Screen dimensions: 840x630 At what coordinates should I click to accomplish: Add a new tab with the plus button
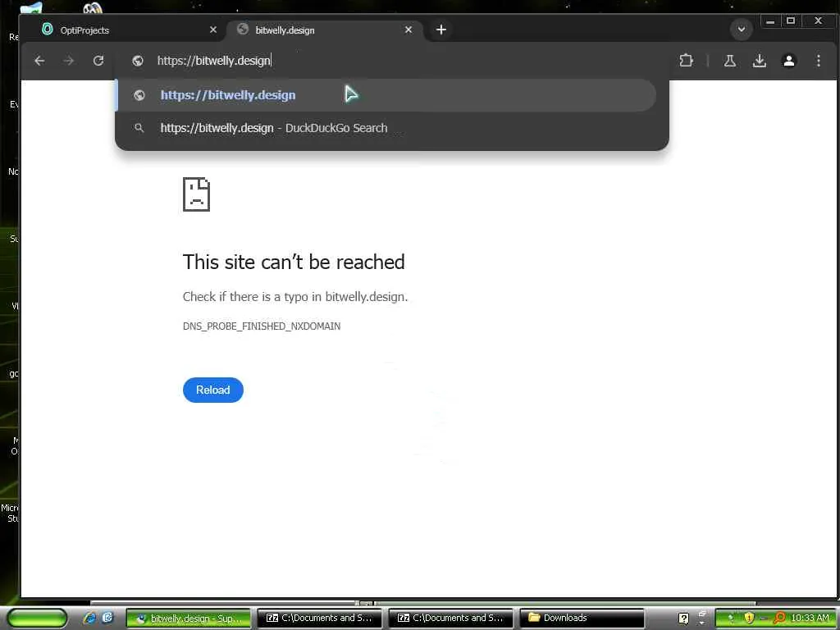pos(441,30)
